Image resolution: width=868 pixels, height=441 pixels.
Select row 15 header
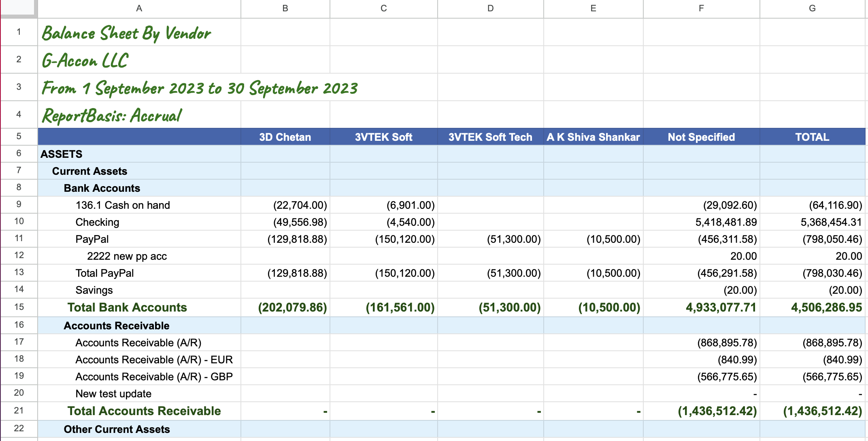19,307
